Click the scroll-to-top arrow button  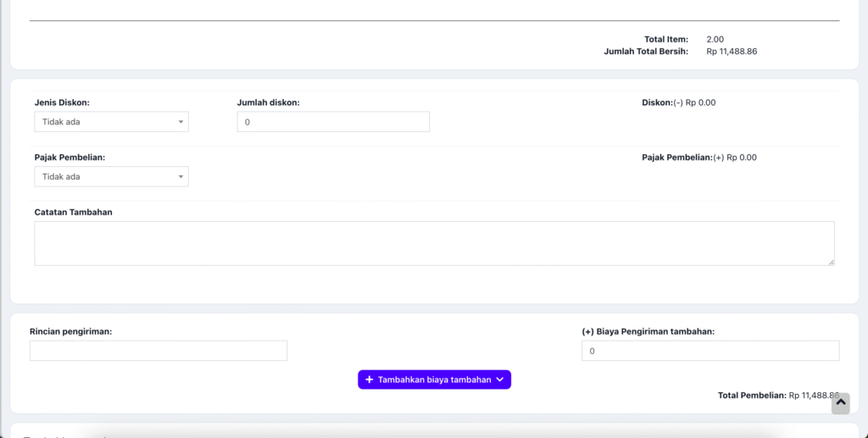[x=840, y=403]
